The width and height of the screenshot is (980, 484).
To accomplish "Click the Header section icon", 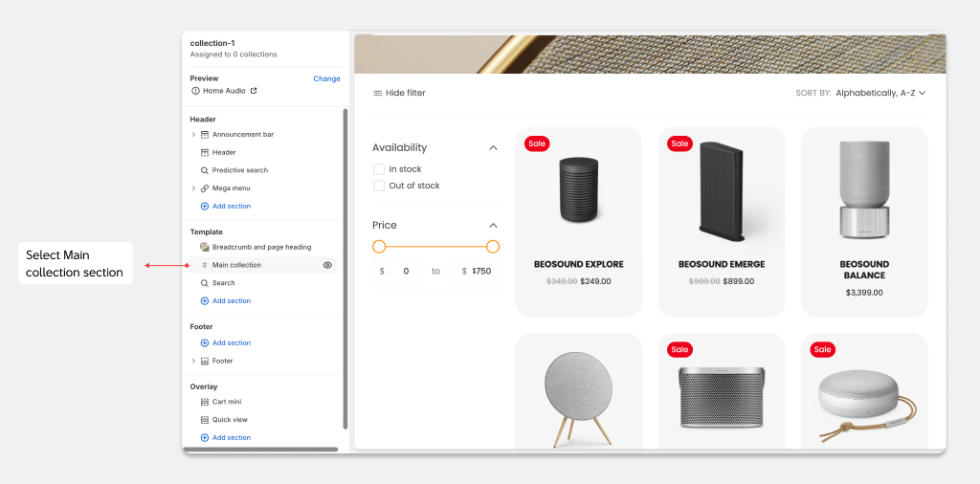I will (x=205, y=152).
